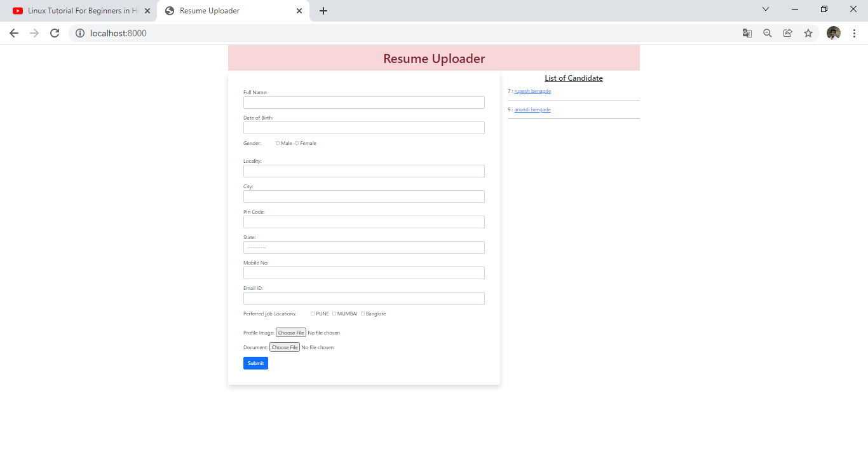Select the Male gender radio button
868x463 pixels.
click(x=278, y=143)
